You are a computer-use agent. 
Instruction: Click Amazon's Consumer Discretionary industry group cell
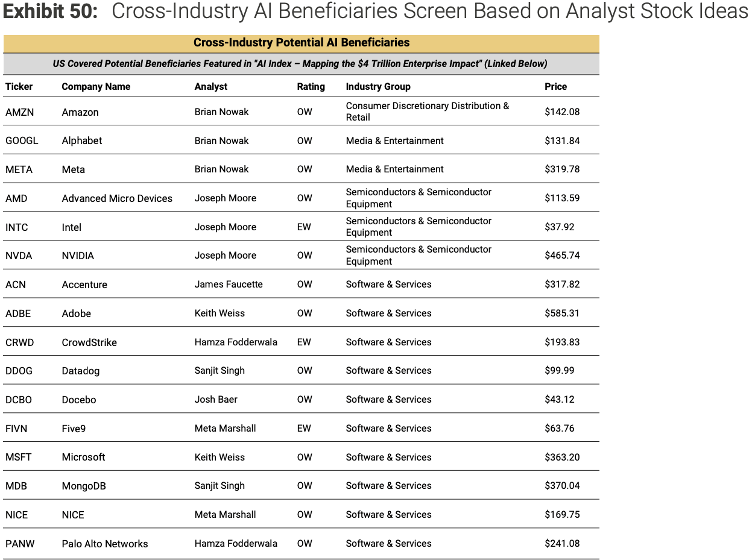pos(427,112)
